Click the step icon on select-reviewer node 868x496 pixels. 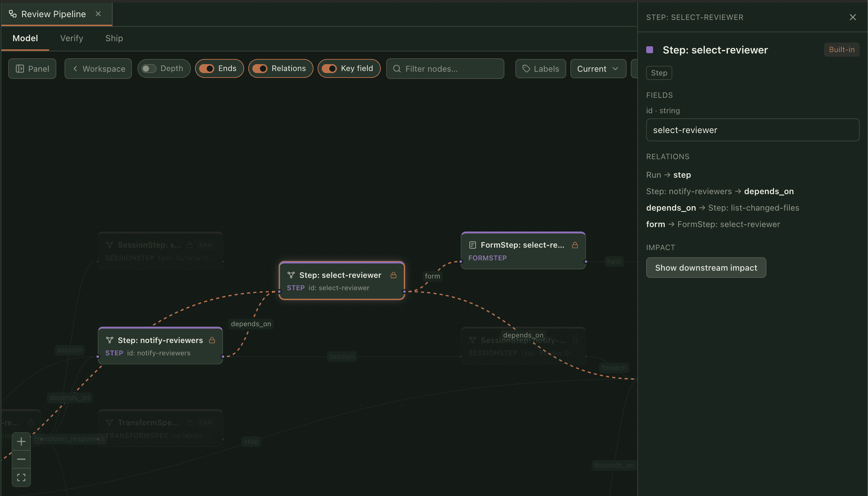[x=291, y=275]
